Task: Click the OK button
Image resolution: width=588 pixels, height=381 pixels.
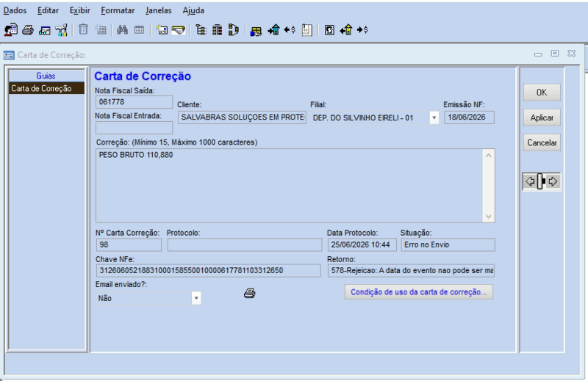Action: point(542,92)
